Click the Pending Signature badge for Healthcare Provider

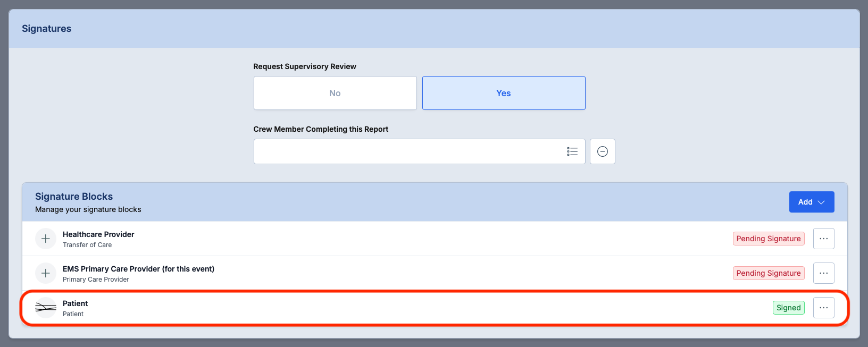768,239
